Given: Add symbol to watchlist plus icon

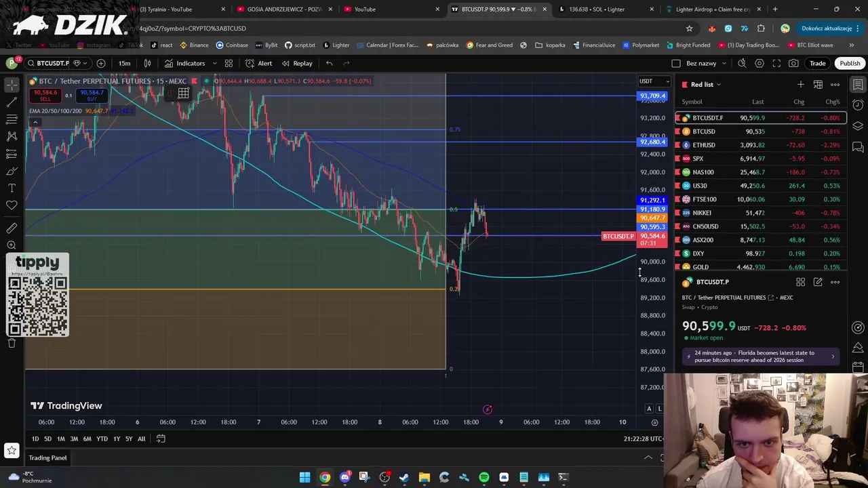Looking at the screenshot, I should pyautogui.click(x=801, y=84).
